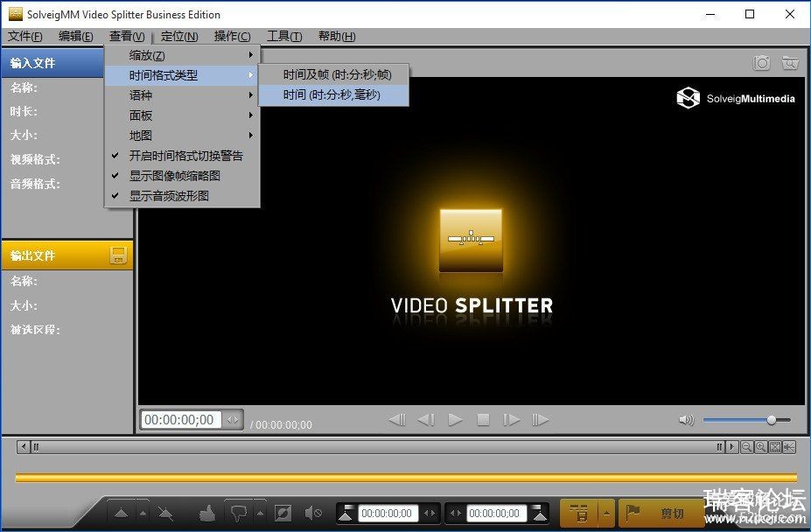Screen dimensions: 811x532
Task: Mute audio via the speaker icon
Action: (x=687, y=420)
